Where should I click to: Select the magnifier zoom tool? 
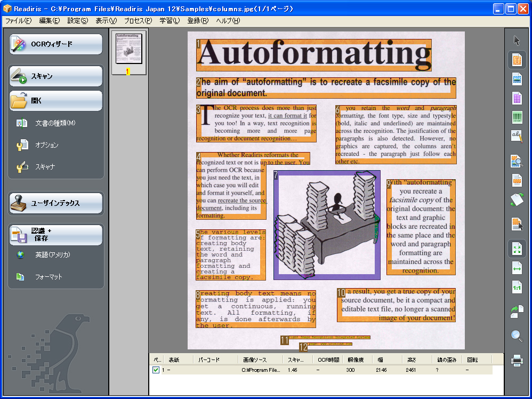click(x=517, y=336)
